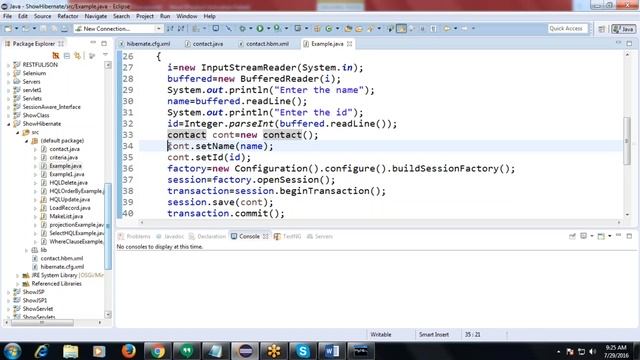The image size is (640, 360).
Task: Maximize the Console panel
Action: coord(629,236)
